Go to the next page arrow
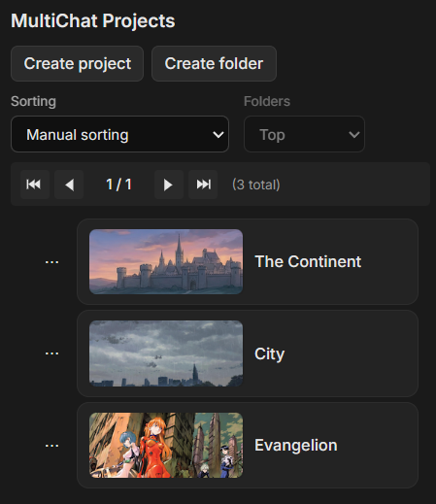Screen dimensions: 436x504 pos(169,185)
